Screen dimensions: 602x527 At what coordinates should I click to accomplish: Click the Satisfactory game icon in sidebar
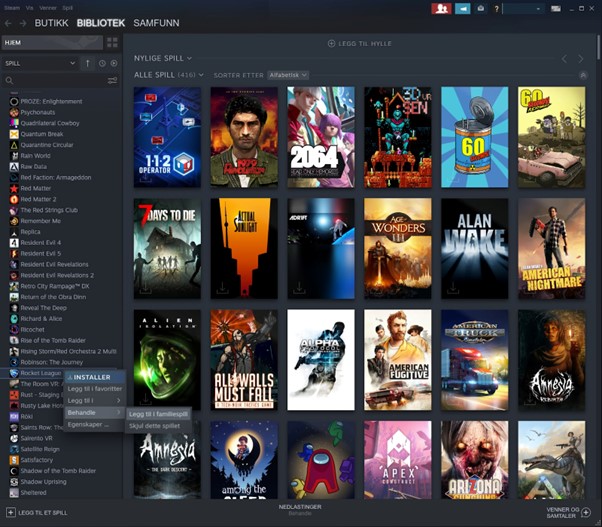click(14, 460)
